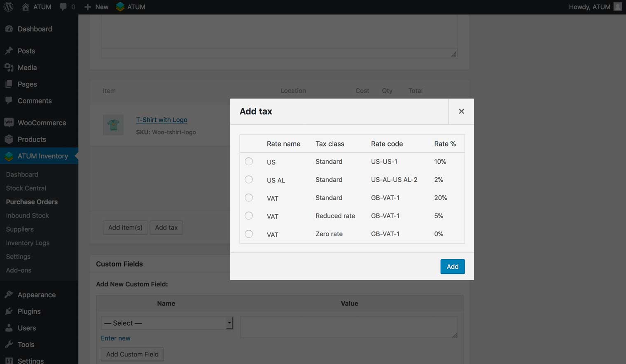Click the Plugins icon in sidebar
The height and width of the screenshot is (364, 626).
coord(9,311)
